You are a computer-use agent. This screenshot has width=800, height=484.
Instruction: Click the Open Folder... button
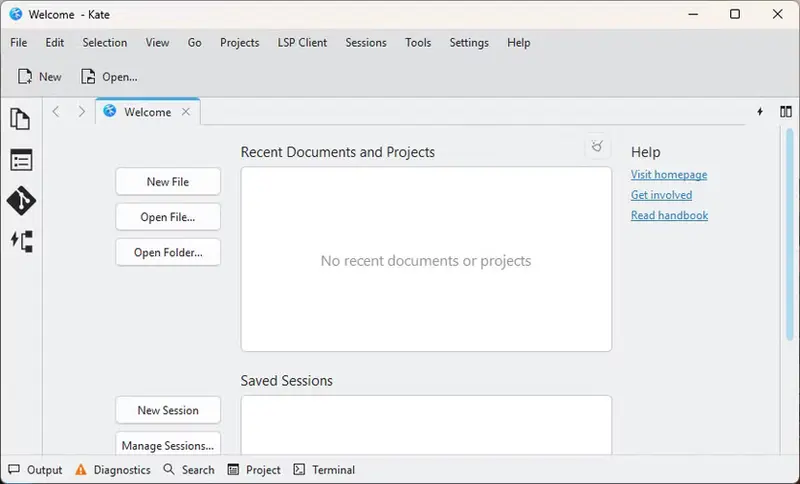(168, 253)
